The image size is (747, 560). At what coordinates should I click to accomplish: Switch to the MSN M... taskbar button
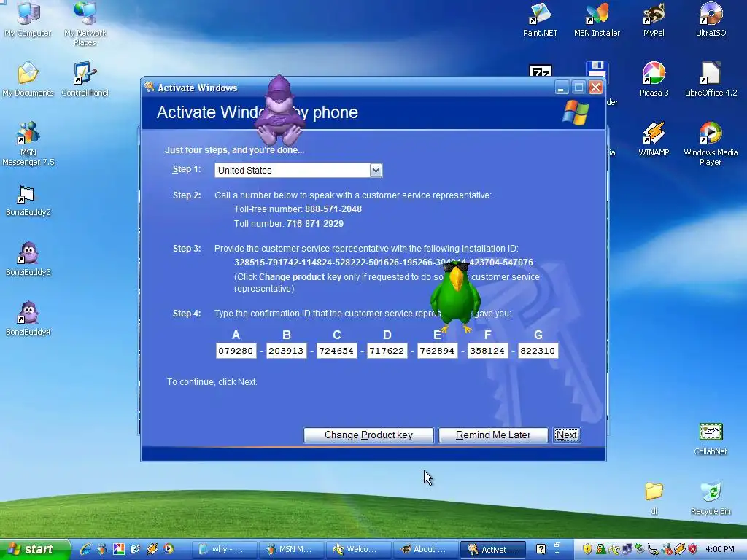point(292,549)
